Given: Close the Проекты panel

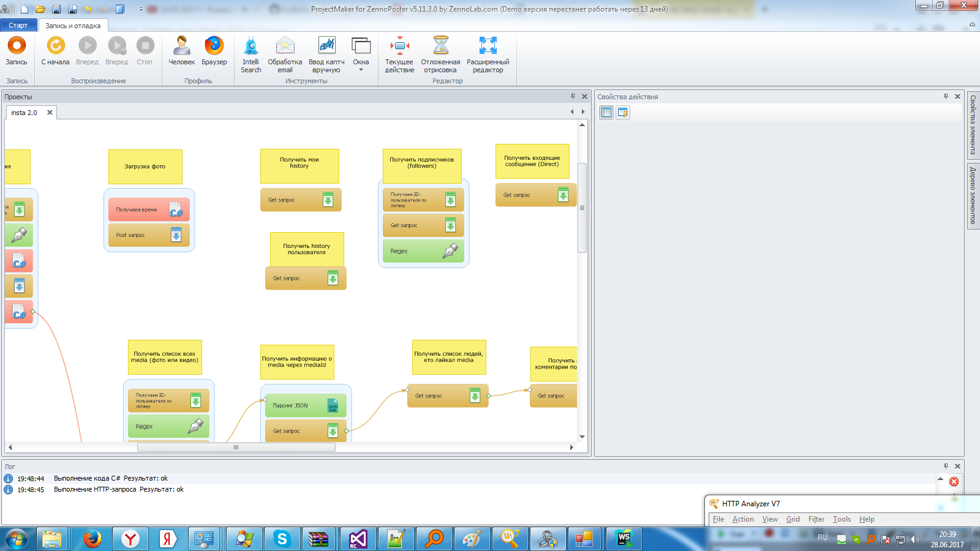Looking at the screenshot, I should (584, 96).
